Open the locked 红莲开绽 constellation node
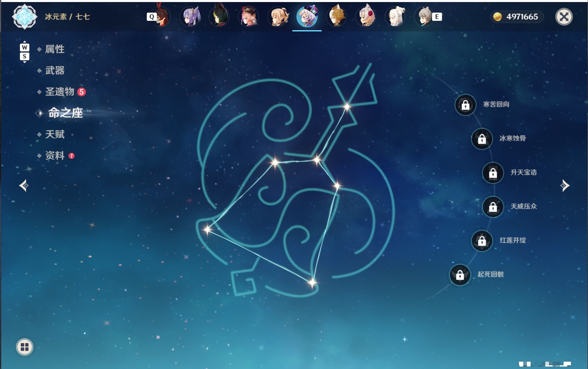 tap(482, 241)
